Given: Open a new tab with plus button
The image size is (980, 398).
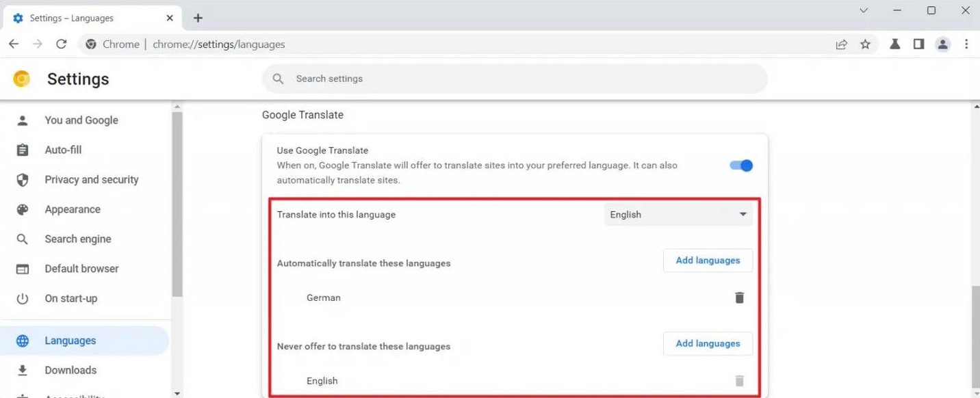Looking at the screenshot, I should [x=198, y=18].
